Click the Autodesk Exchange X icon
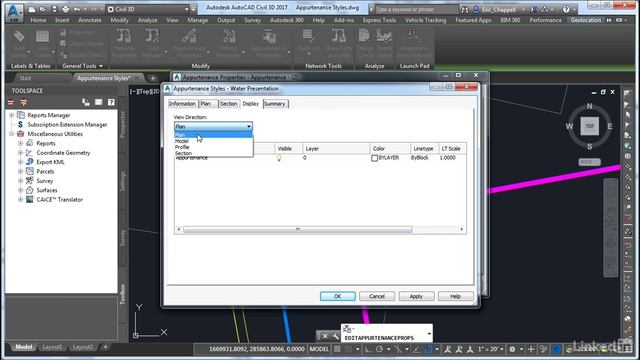The image size is (640, 360). [x=533, y=9]
